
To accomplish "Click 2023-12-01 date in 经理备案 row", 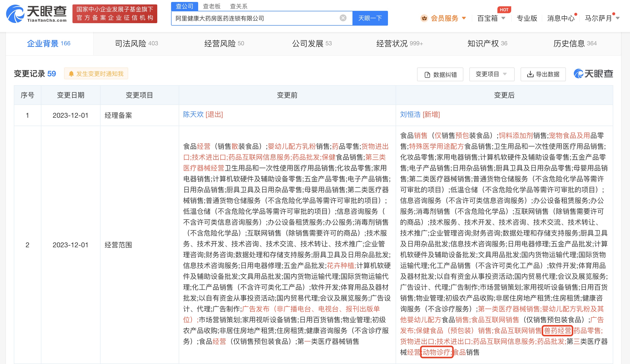I will click(70, 116).
